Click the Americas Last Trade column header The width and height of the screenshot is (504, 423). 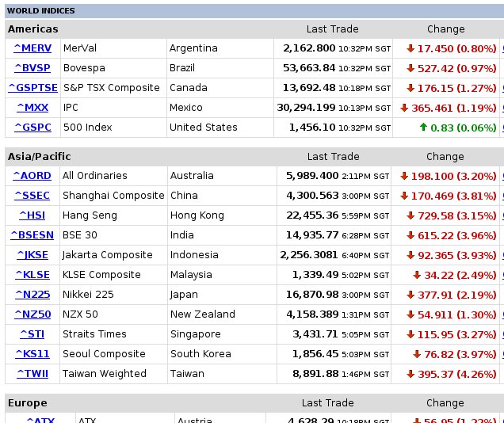pos(332,29)
